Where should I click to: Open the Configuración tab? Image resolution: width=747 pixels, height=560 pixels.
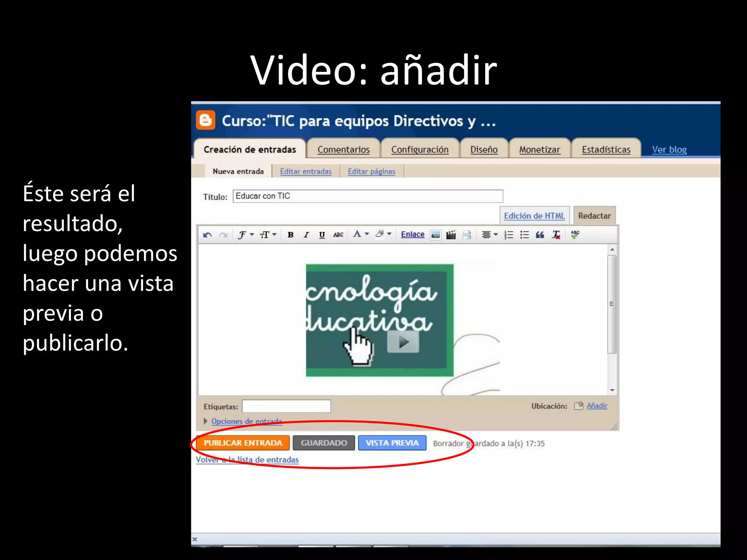[420, 149]
